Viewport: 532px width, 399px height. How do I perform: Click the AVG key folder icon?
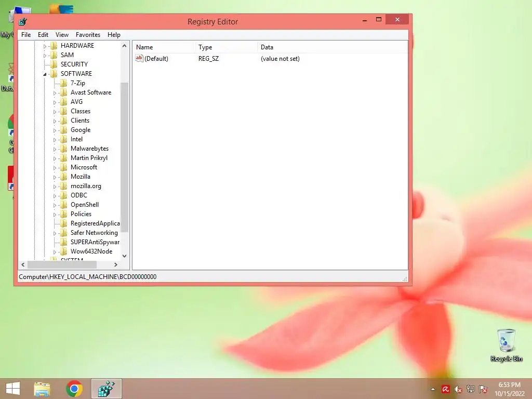(x=63, y=102)
